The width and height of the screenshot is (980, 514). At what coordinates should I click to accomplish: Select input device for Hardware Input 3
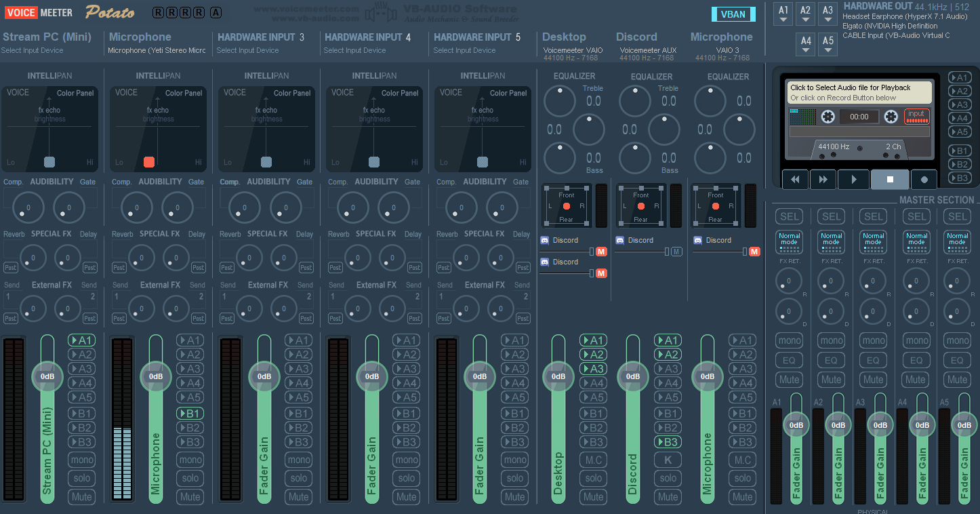(247, 51)
